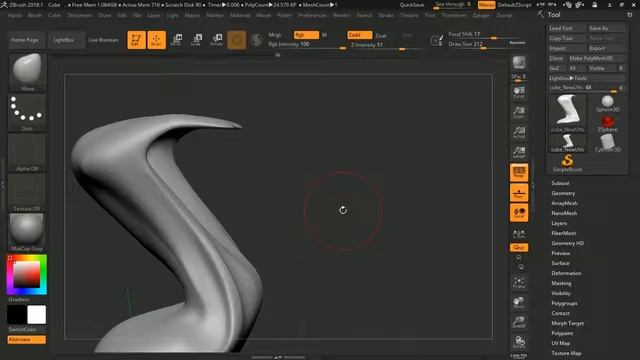Toggle L.Sym local symmetry

[519, 234]
